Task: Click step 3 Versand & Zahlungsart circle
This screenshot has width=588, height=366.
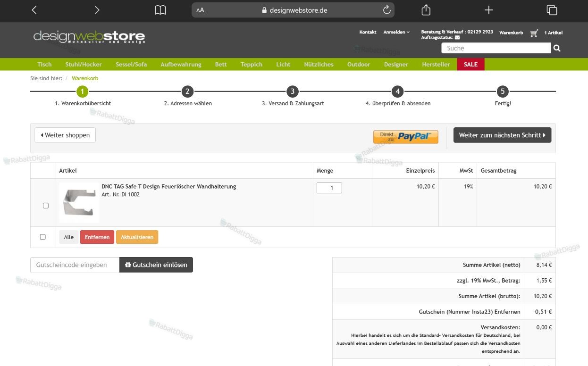Action: pos(293,91)
